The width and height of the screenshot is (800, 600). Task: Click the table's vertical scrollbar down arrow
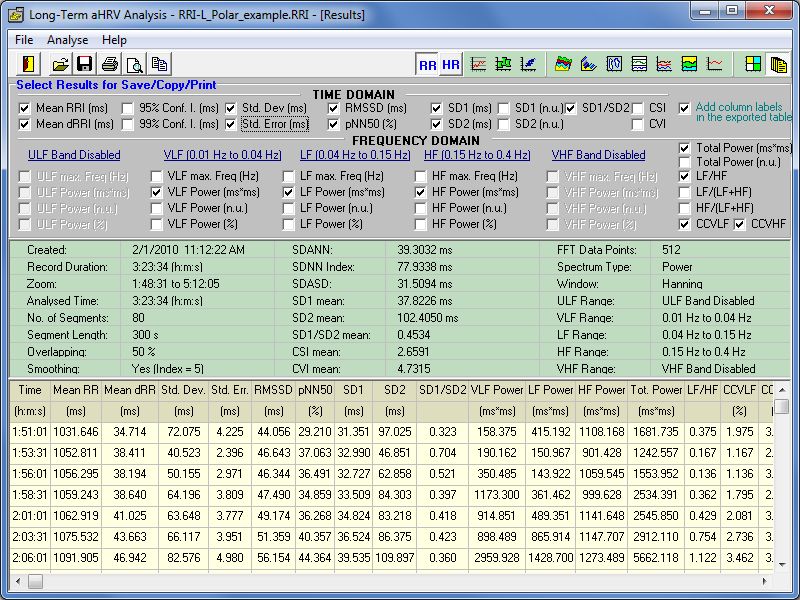pos(782,564)
